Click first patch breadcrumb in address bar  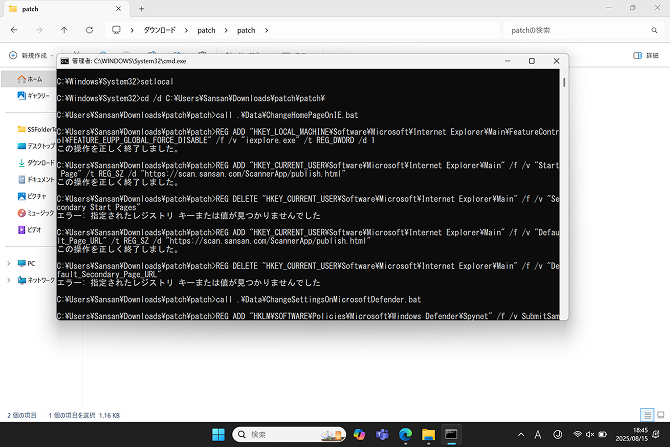206,30
